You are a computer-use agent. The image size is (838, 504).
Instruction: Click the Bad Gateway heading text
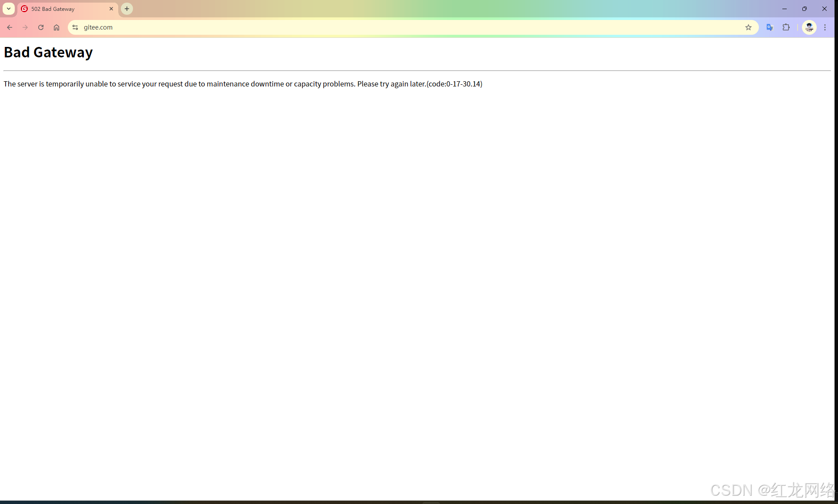click(48, 52)
